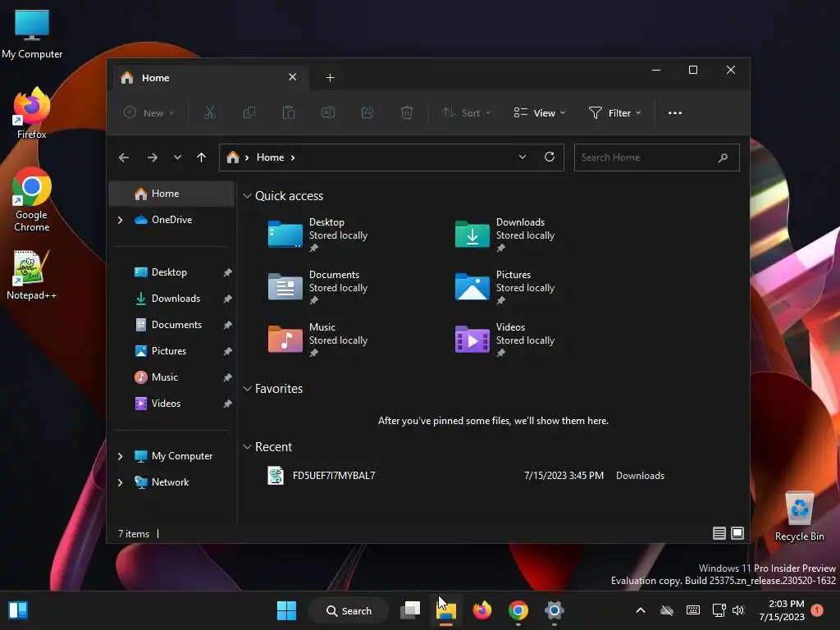Viewport: 840px width, 630px height.
Task: Switch to large thumbnails view icon
Action: tap(737, 533)
